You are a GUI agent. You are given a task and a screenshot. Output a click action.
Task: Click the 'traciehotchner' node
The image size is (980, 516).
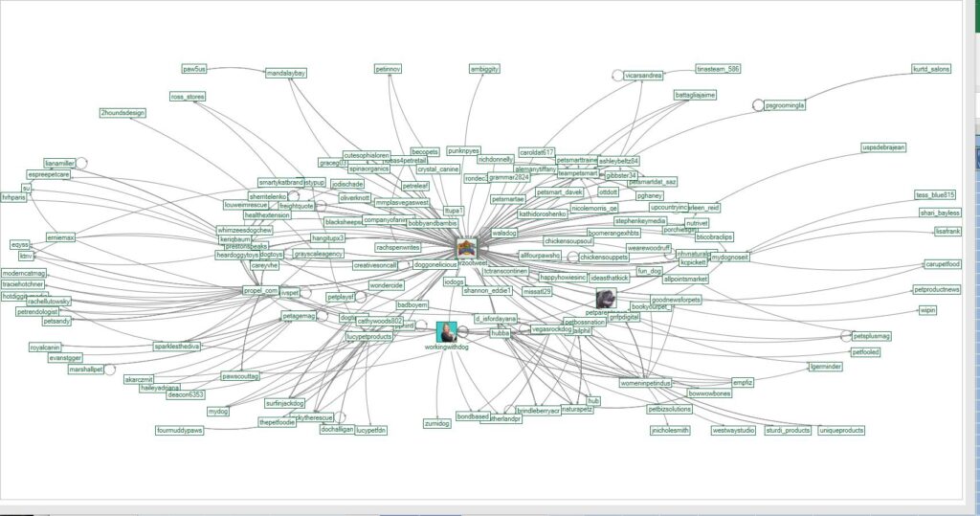pos(23,284)
